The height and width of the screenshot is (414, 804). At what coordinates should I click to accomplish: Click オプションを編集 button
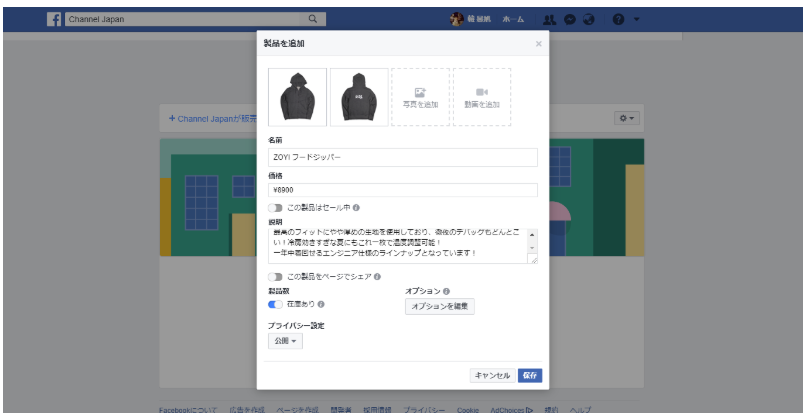click(x=439, y=306)
